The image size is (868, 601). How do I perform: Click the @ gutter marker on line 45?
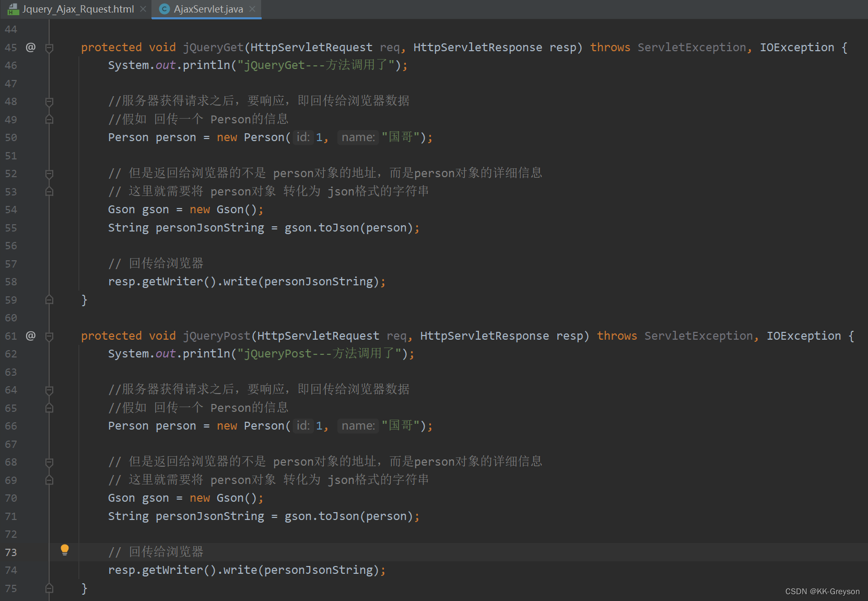[31, 47]
